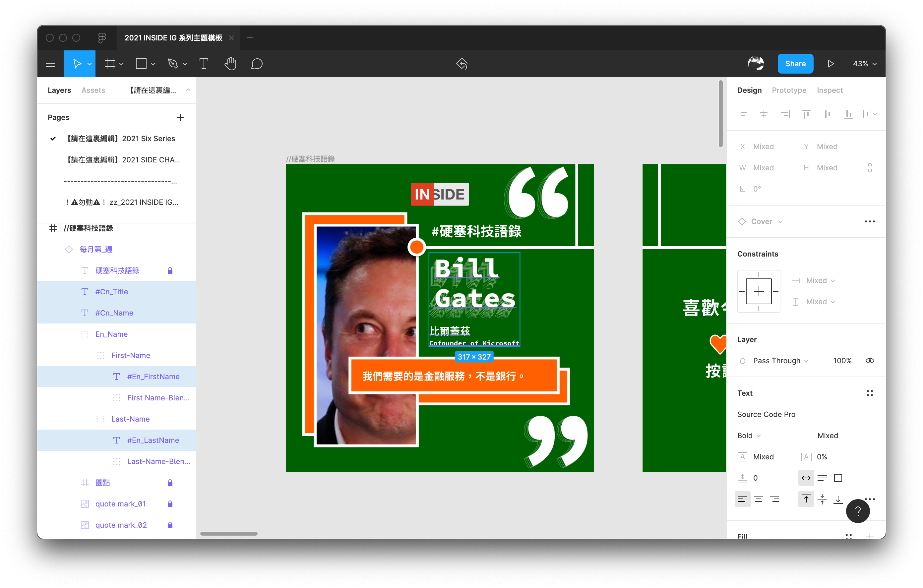Open the zoom level 43% dropdown

click(864, 64)
